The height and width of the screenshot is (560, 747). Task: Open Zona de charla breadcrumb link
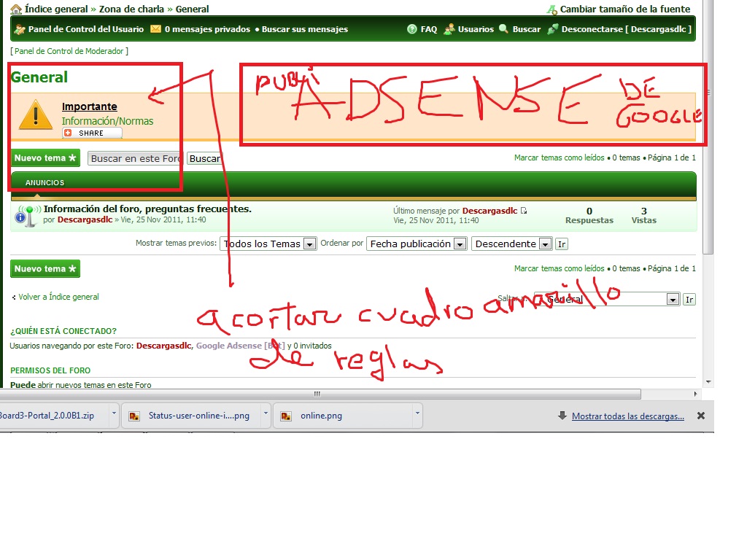pyautogui.click(x=131, y=9)
